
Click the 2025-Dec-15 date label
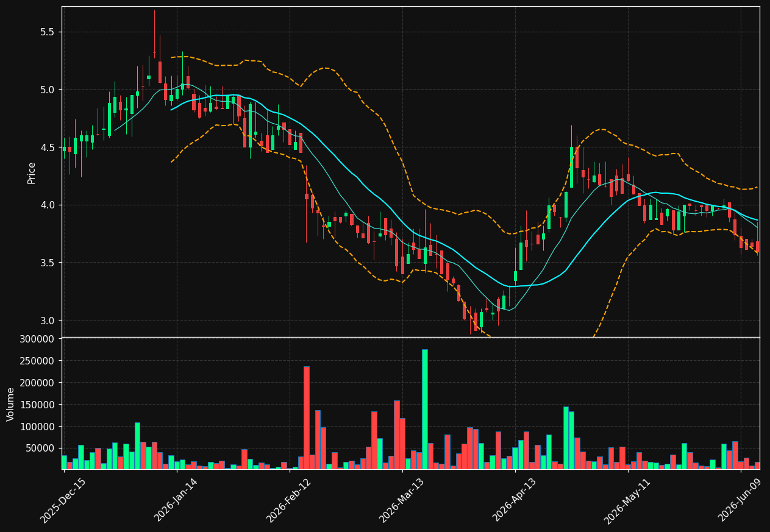[x=63, y=500]
